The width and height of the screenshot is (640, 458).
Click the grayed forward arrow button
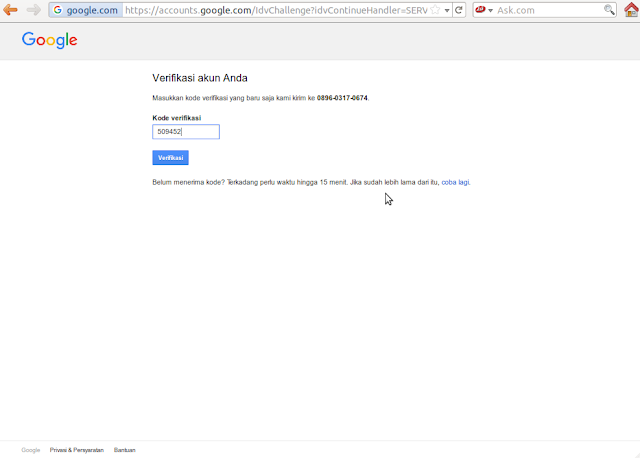(x=33, y=10)
